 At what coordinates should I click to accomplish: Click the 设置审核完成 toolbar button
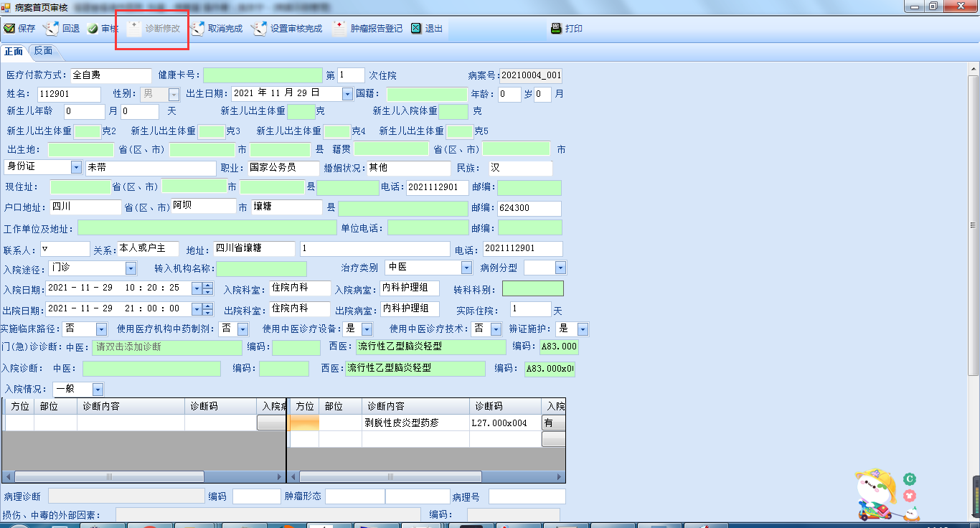tap(287, 29)
